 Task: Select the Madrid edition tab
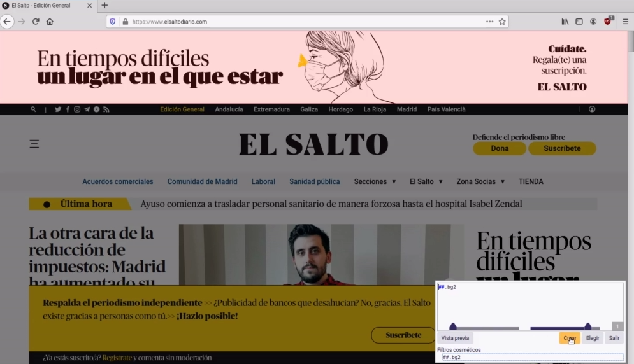[x=407, y=109]
